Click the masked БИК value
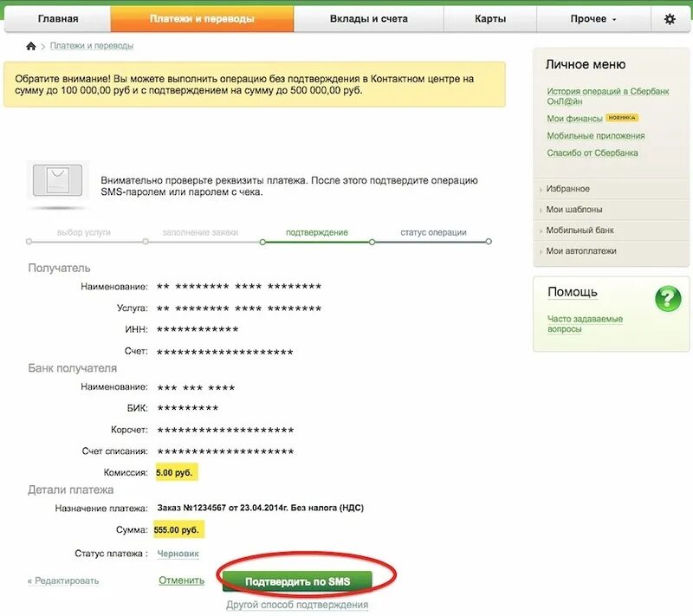The width and height of the screenshot is (693, 616). (x=188, y=408)
